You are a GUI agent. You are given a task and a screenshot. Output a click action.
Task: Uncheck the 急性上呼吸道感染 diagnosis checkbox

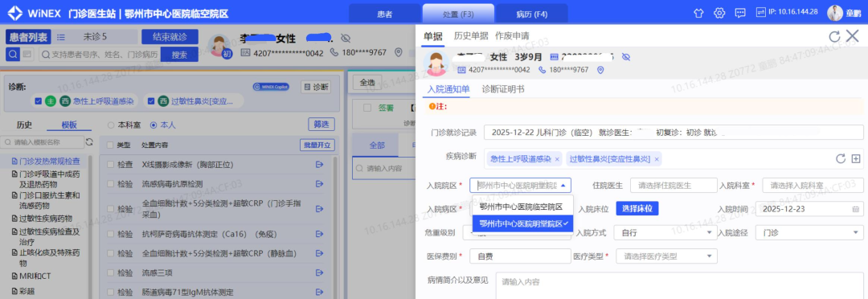tap(39, 100)
